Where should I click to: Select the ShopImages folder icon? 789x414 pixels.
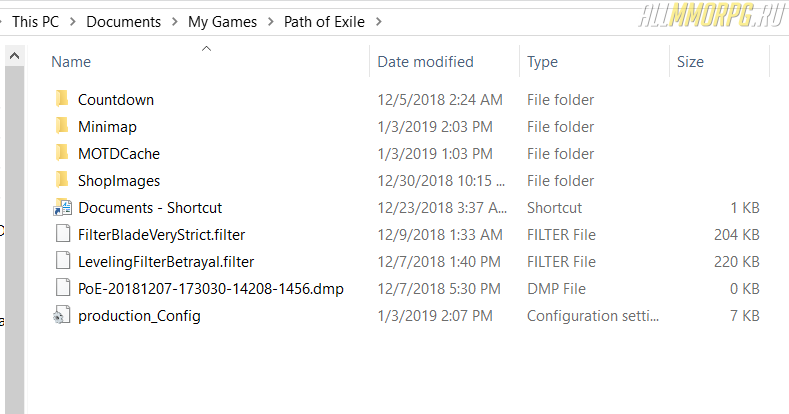pos(62,180)
